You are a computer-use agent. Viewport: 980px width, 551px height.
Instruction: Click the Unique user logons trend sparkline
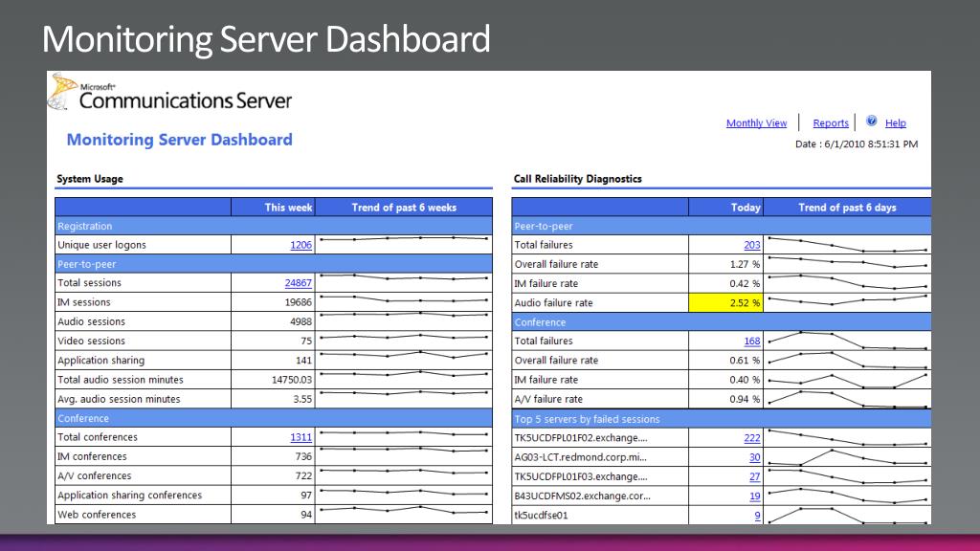point(404,238)
